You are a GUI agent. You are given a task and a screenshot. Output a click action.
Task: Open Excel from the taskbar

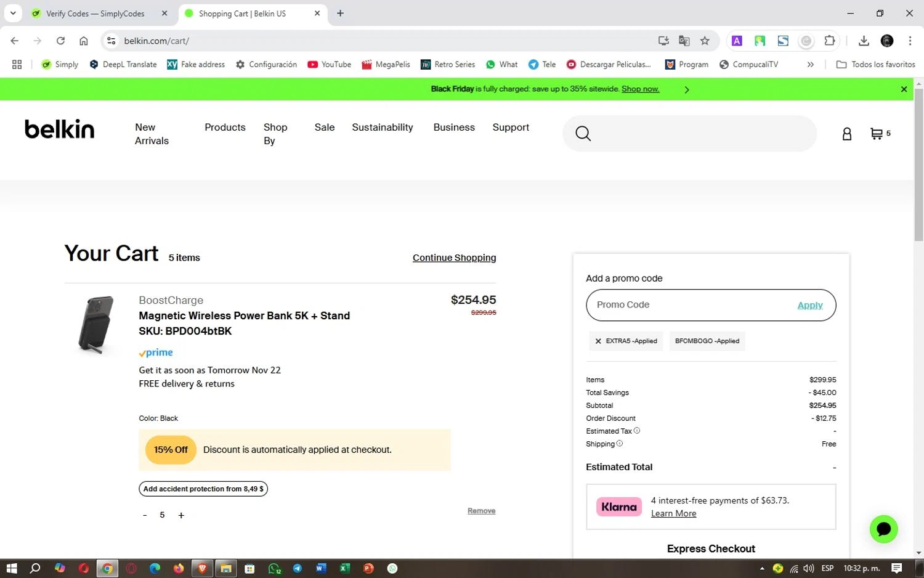coord(344,568)
